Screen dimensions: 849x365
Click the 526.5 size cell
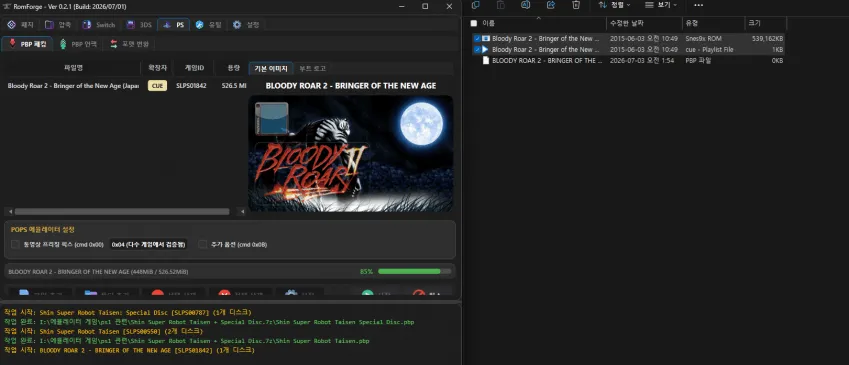[234, 86]
